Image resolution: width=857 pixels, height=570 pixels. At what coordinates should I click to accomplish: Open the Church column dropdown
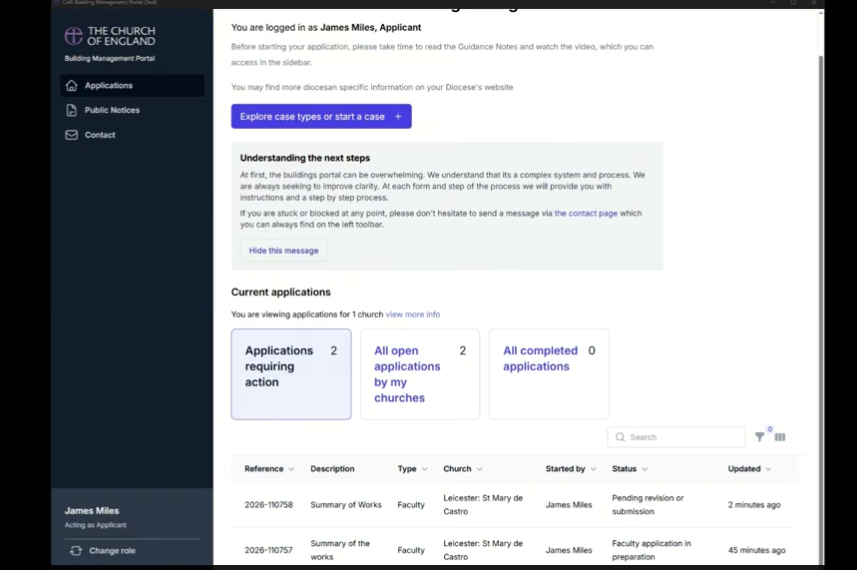coord(479,469)
